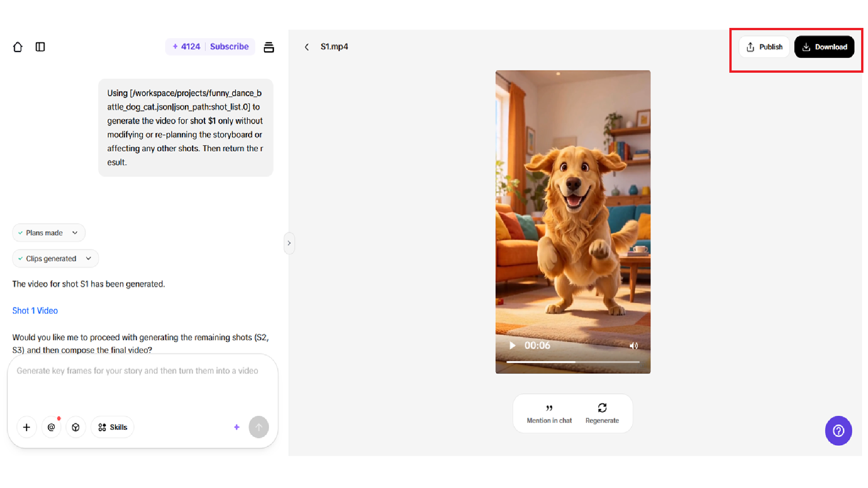Expand the Plans made section
Viewport: 868px width, 488px height.
[x=49, y=233]
